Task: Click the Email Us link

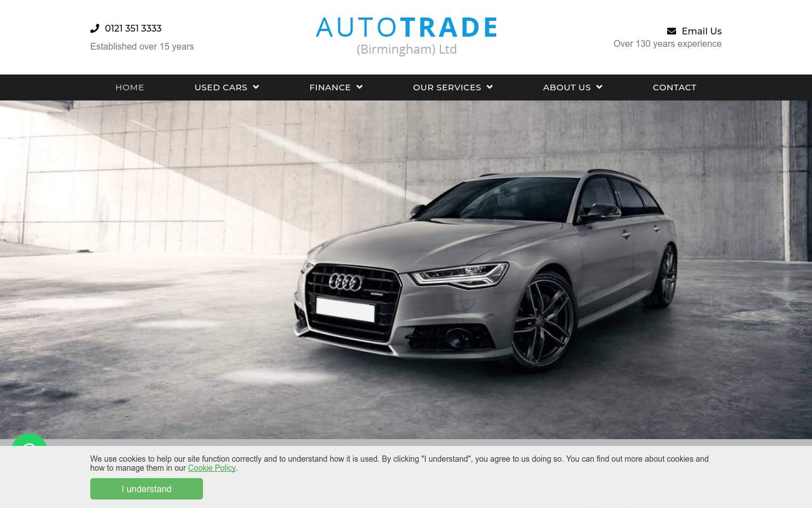Action: 701,31
